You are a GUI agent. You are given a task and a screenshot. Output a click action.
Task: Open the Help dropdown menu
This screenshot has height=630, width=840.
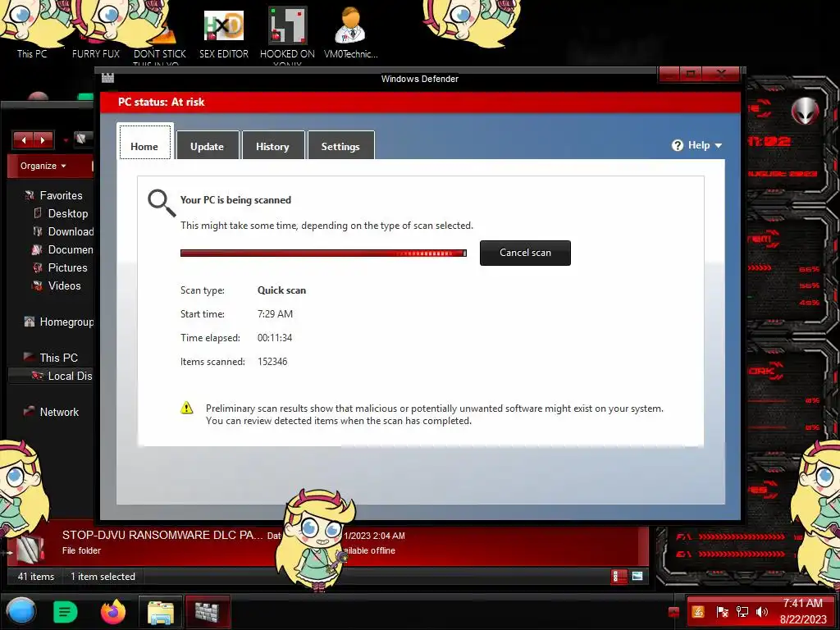point(705,145)
